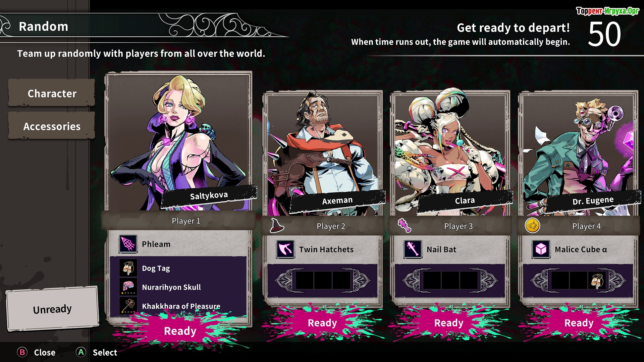Toggle the Unready button
This screenshot has height=362, width=644.
click(x=52, y=309)
